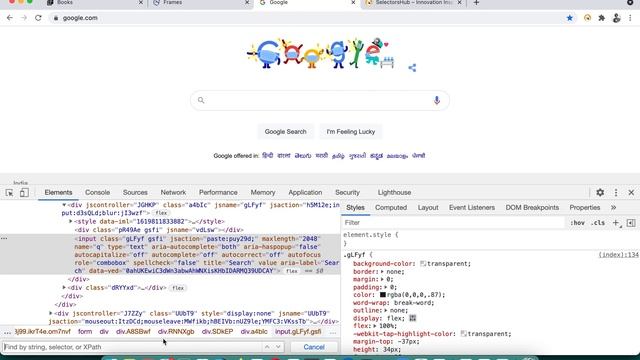Expand the border property in .gLFyf
This screenshot has height=360, width=640.
pos(382,271)
